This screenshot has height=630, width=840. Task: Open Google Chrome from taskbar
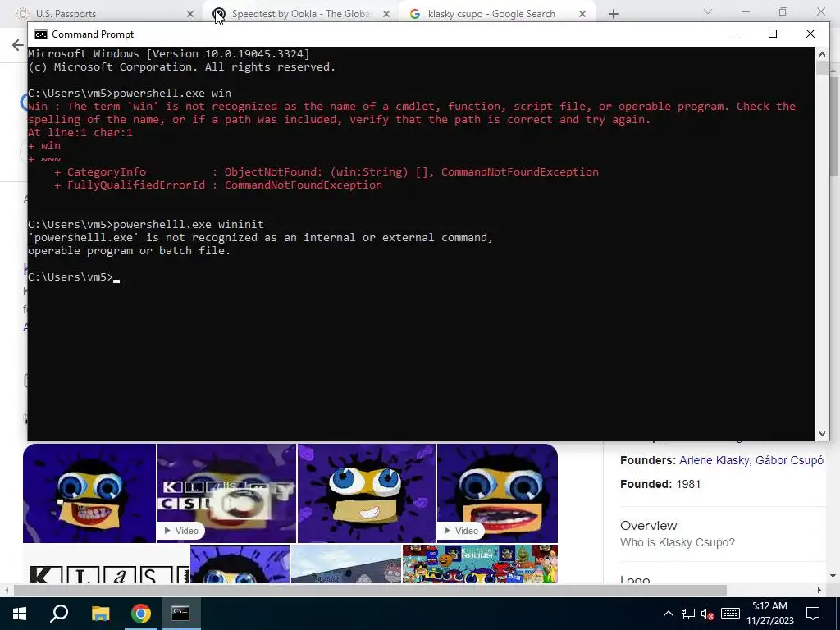pyautogui.click(x=141, y=614)
